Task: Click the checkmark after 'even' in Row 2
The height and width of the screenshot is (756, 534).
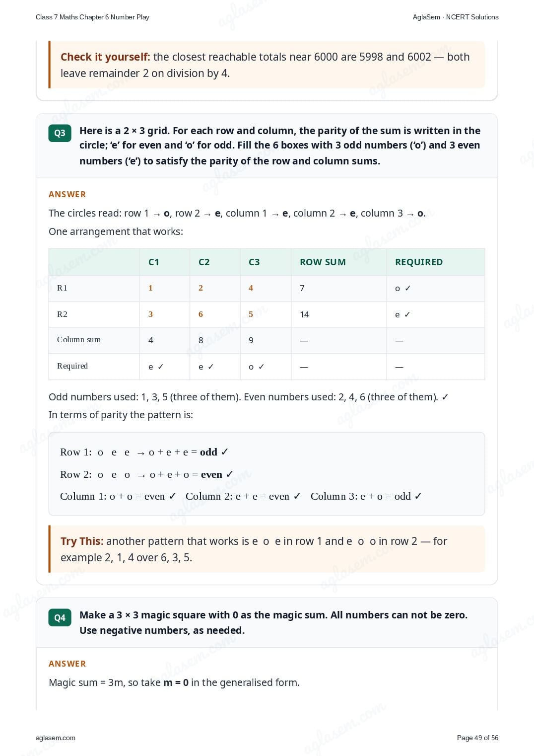Action: point(229,474)
